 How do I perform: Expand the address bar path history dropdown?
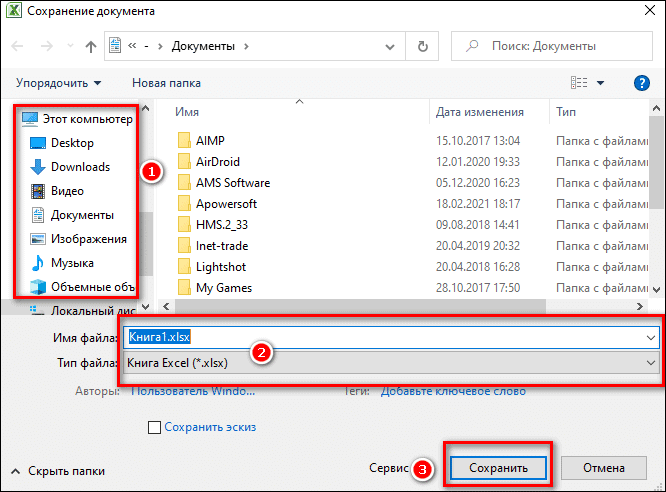tap(389, 46)
